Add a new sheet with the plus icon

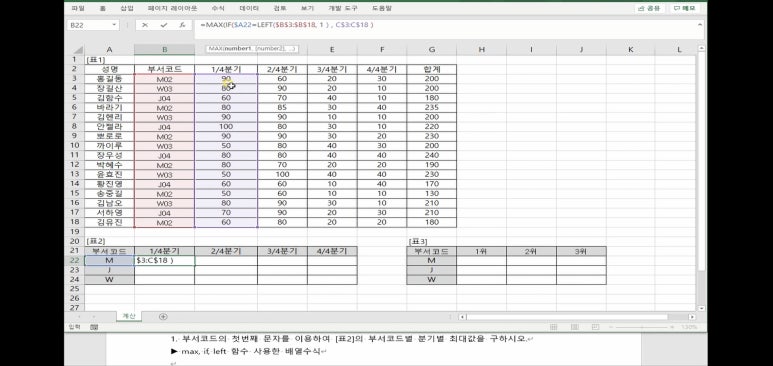[163, 317]
